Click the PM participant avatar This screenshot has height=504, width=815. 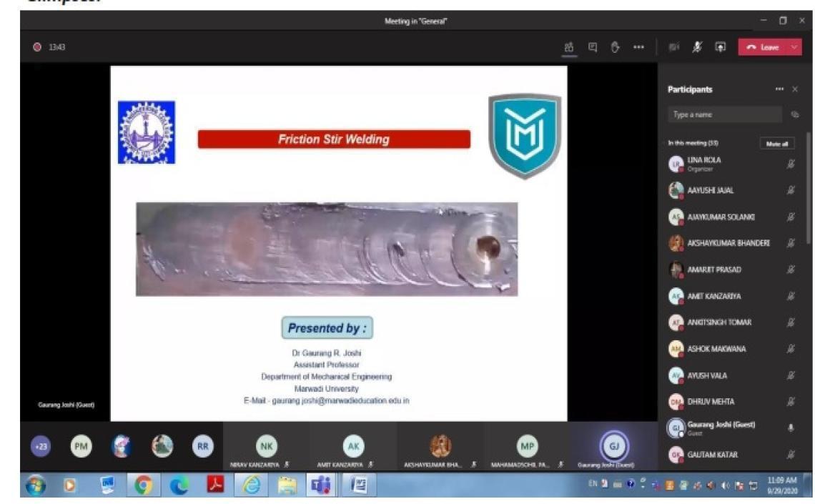click(x=81, y=446)
